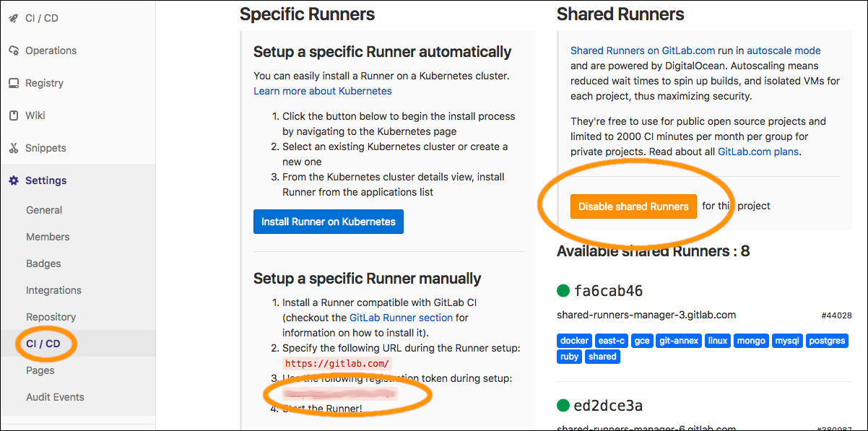Click the git-annex tag
The image size is (868, 431).
click(x=679, y=341)
